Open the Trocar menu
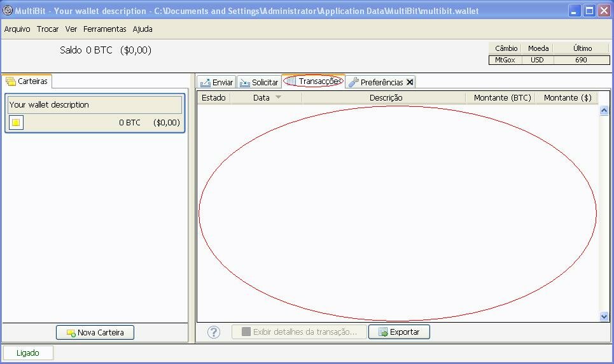Viewport: 614px width, 364px height. coord(48,29)
